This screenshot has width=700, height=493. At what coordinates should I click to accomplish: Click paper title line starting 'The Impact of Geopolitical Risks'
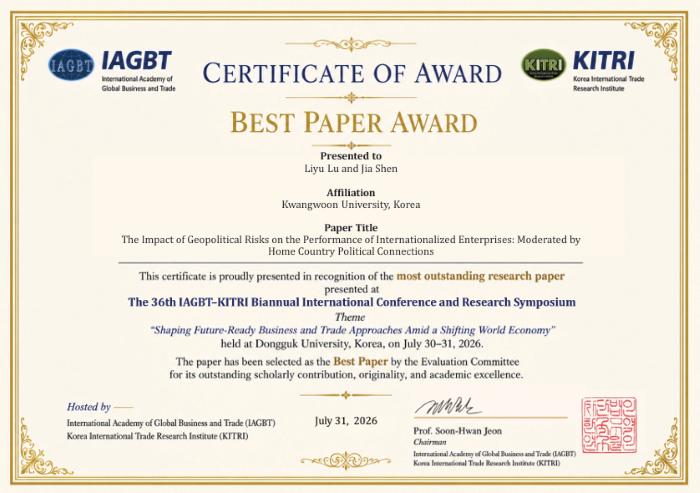(351, 239)
